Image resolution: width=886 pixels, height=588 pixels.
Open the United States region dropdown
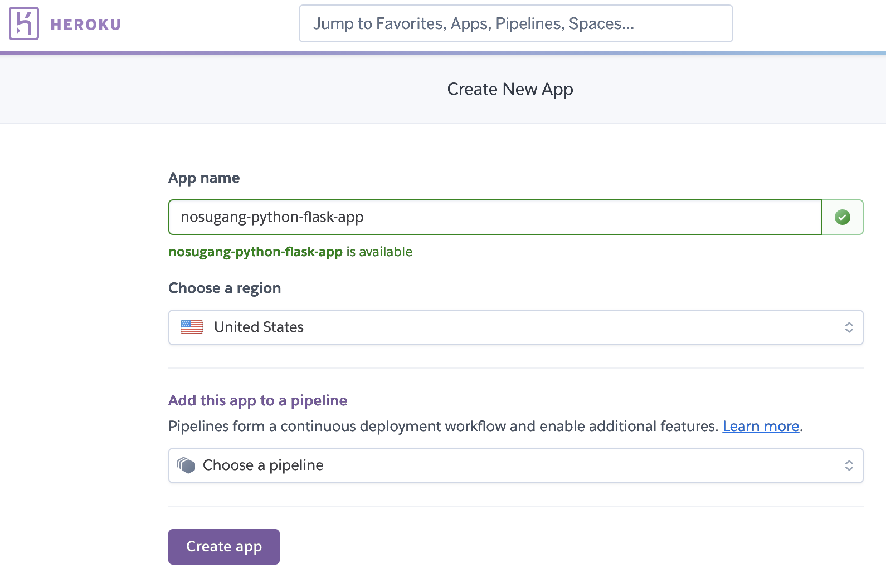[x=515, y=327]
